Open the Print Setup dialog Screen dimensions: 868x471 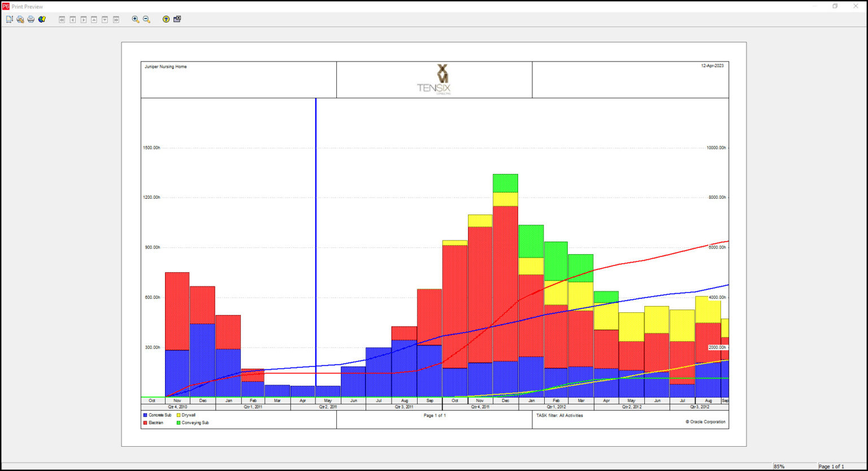tap(20, 19)
